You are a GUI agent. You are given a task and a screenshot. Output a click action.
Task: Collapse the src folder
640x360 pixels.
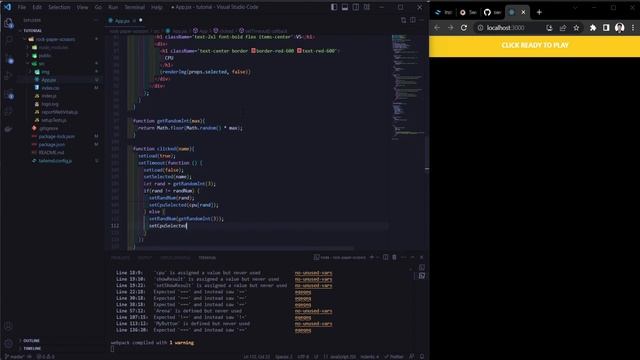[x=41, y=64]
